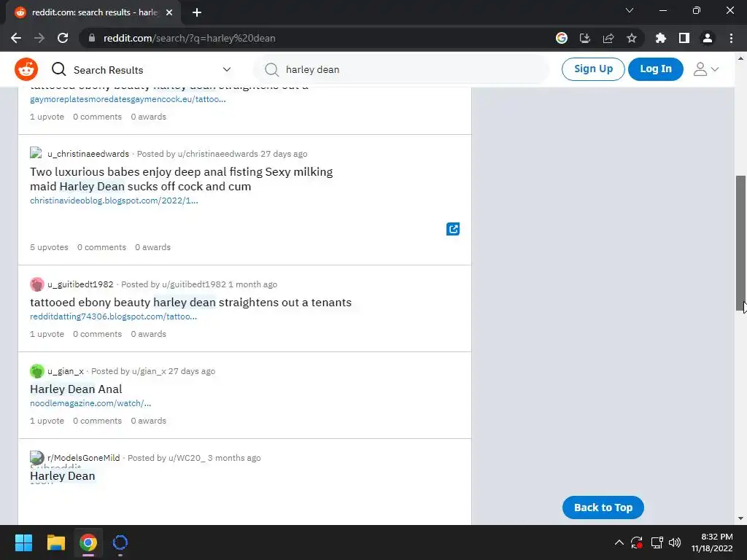This screenshot has width=747, height=560.
Task: Open the christinavideoblog.blogspot.com link
Action: click(114, 201)
